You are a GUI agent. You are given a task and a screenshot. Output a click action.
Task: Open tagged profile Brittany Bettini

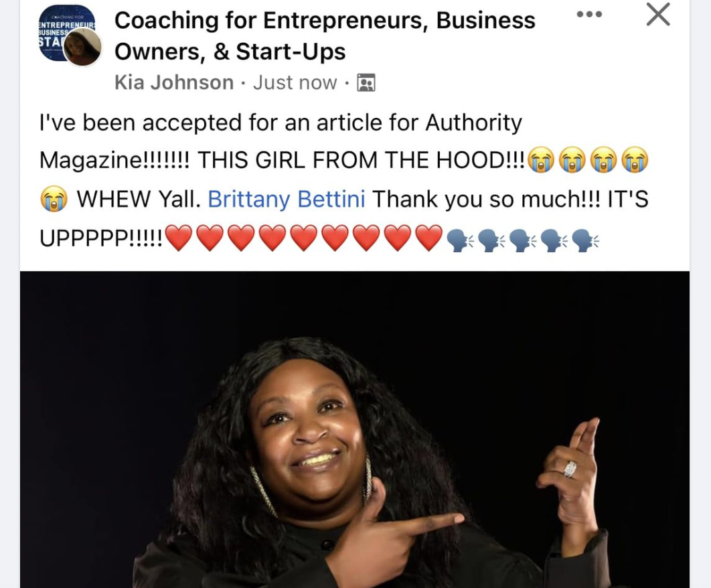click(x=287, y=199)
